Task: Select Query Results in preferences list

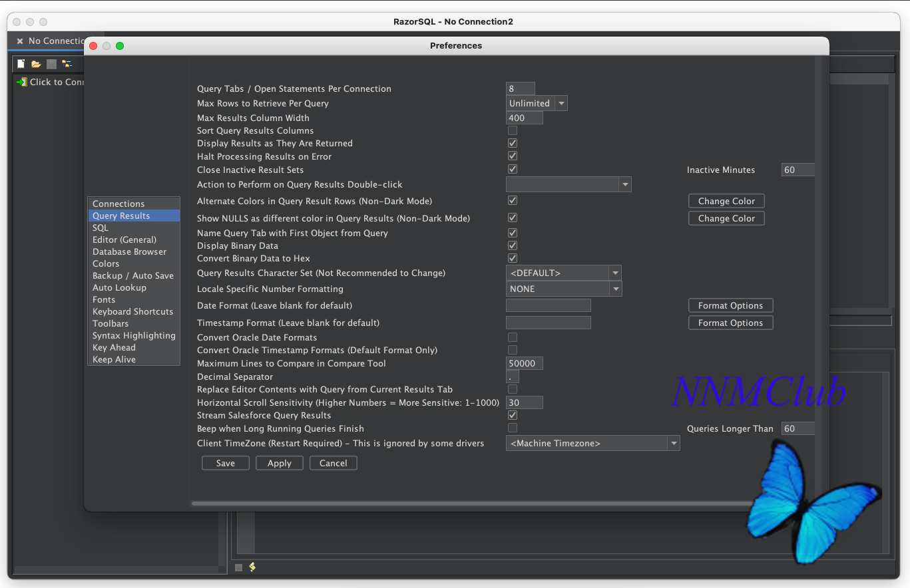Action: pos(134,216)
